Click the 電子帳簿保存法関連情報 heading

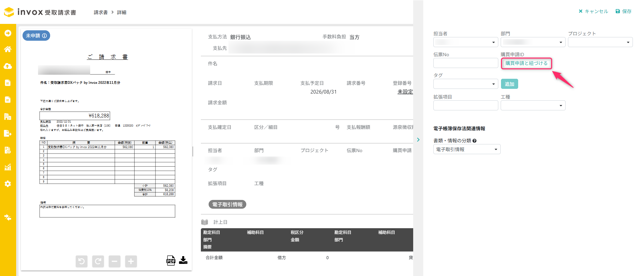(x=459, y=129)
